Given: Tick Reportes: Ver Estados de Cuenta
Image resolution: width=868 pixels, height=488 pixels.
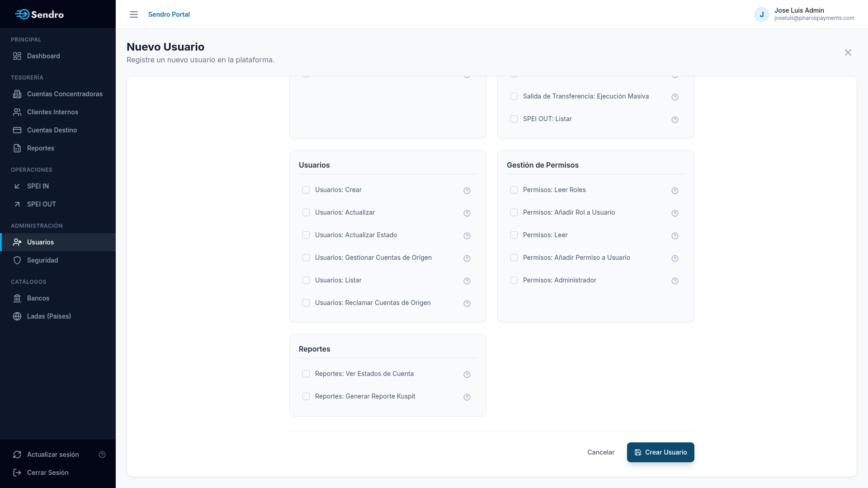Looking at the screenshot, I should point(306,374).
